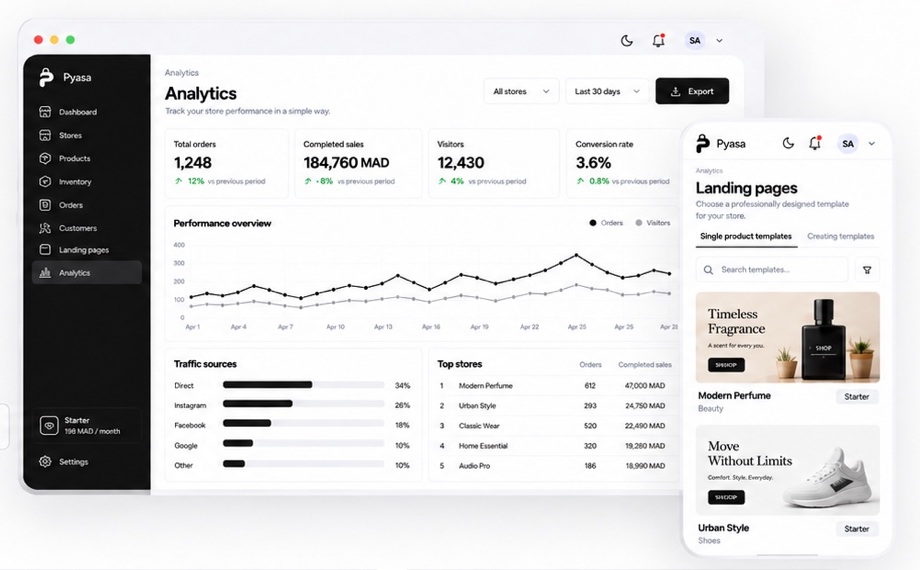This screenshot has width=920, height=570.
Task: Open the All stores dropdown
Action: (521, 92)
